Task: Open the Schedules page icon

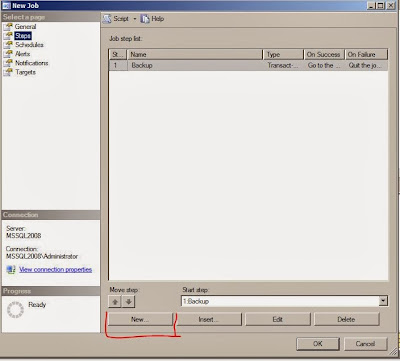Action: point(8,45)
